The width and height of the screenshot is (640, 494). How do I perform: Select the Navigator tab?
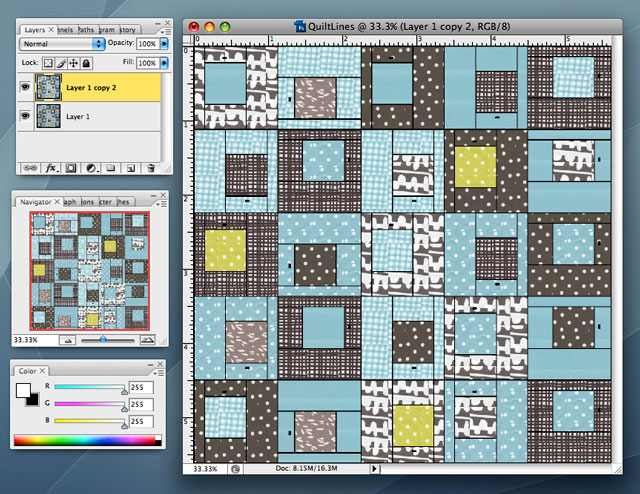38,202
